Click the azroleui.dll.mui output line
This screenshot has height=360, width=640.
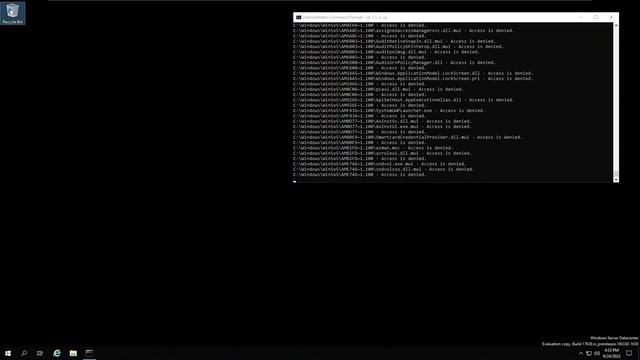pos(382,153)
